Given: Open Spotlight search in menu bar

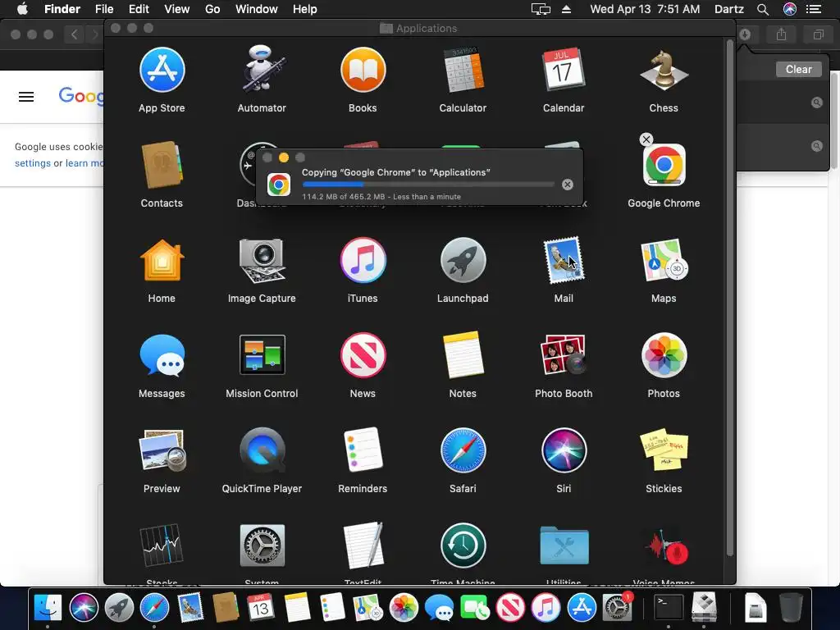Looking at the screenshot, I should click(x=763, y=9).
